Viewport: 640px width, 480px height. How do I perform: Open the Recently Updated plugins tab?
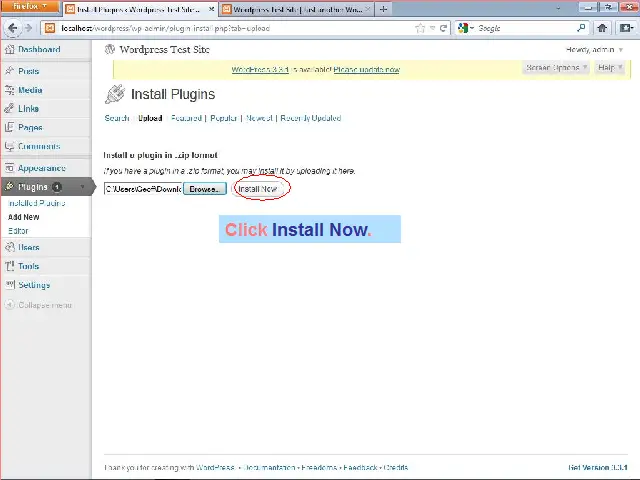311,118
